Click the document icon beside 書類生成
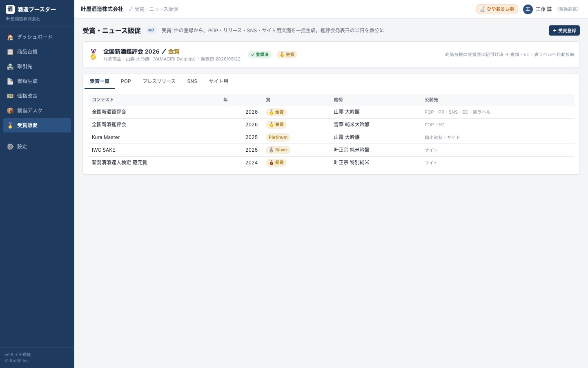The height and width of the screenshot is (368, 588). point(10,81)
